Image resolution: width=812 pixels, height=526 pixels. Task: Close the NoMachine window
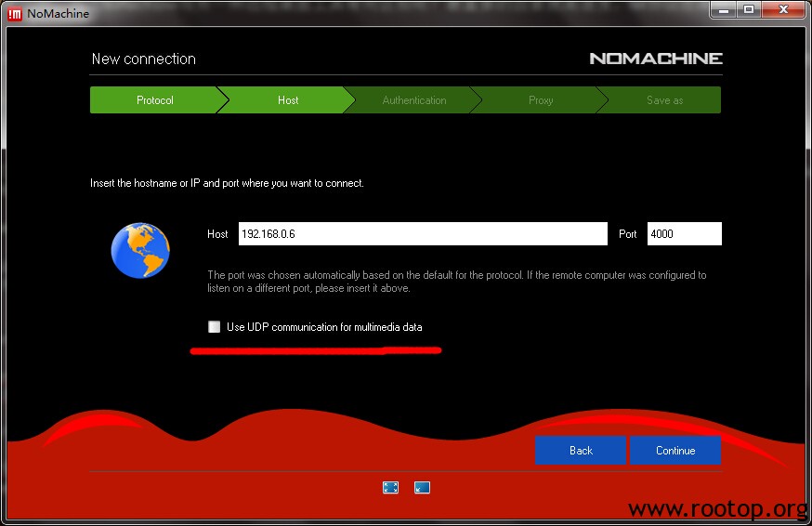(x=783, y=10)
